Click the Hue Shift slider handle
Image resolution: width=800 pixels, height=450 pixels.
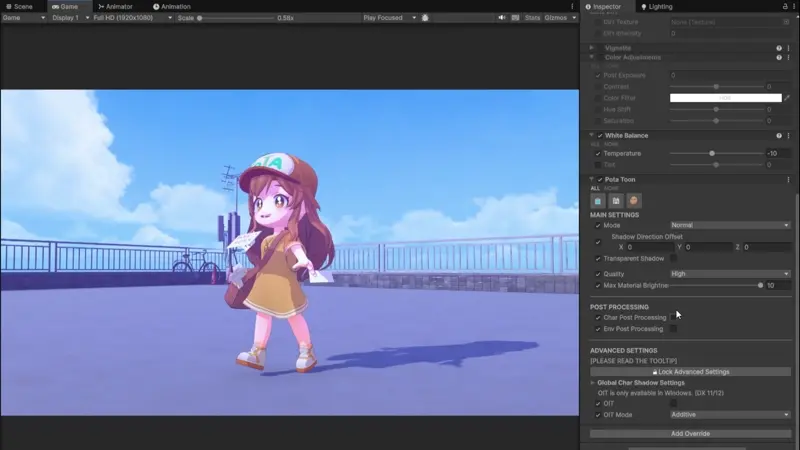point(716,110)
